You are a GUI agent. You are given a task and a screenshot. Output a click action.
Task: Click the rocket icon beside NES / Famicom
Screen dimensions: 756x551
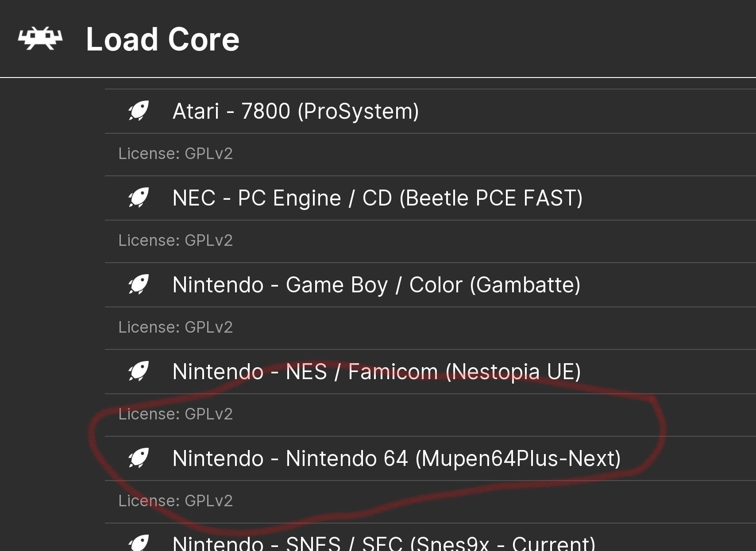(x=139, y=372)
